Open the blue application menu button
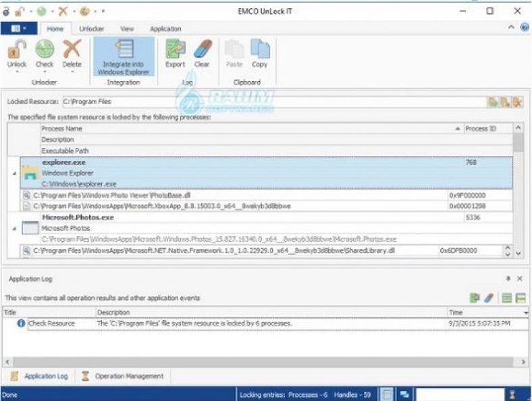The image size is (532, 401). pyautogui.click(x=19, y=28)
